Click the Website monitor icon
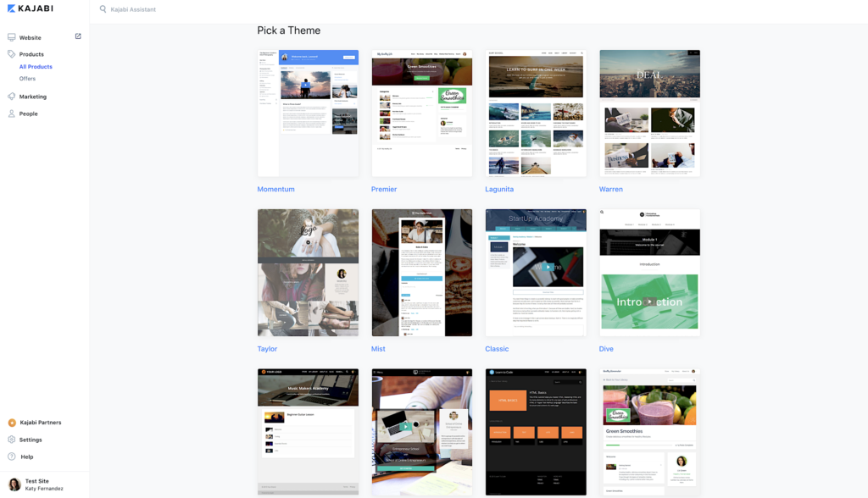 pos(12,37)
